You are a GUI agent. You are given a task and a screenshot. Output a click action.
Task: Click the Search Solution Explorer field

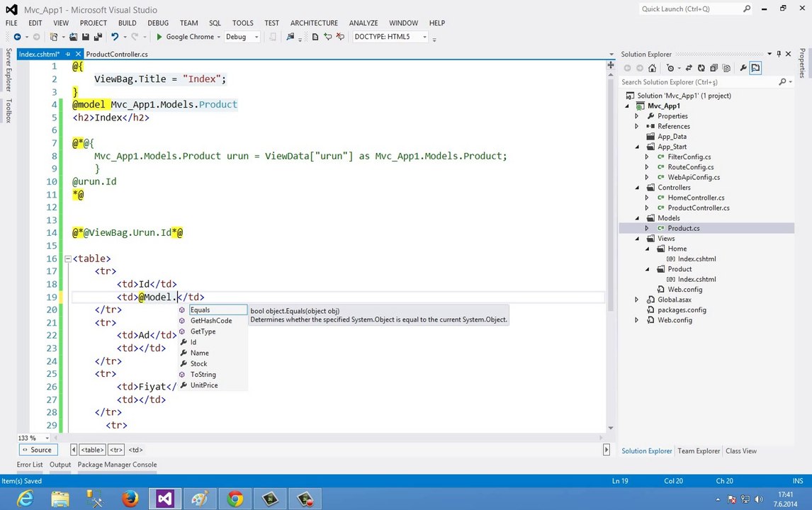tap(699, 81)
